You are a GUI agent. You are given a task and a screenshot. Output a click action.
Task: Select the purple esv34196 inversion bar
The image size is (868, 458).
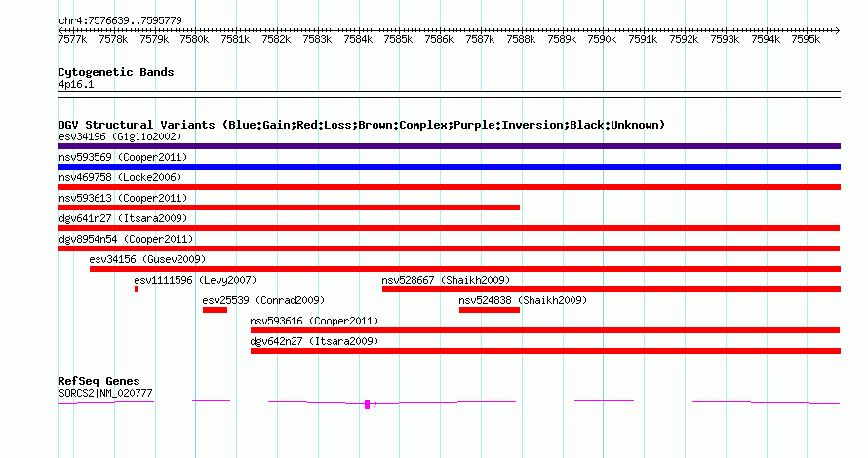point(449,146)
